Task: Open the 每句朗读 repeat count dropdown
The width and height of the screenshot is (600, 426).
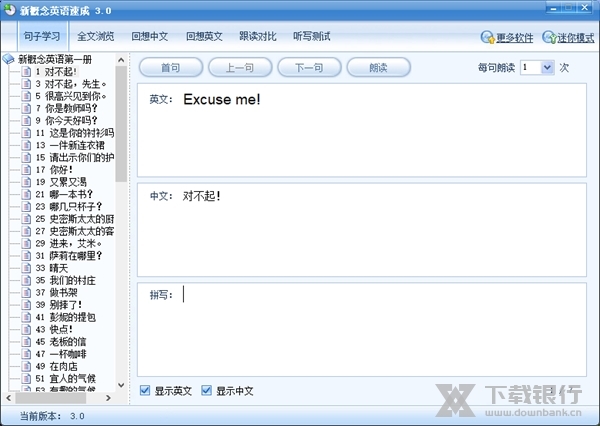Action: pyautogui.click(x=547, y=68)
